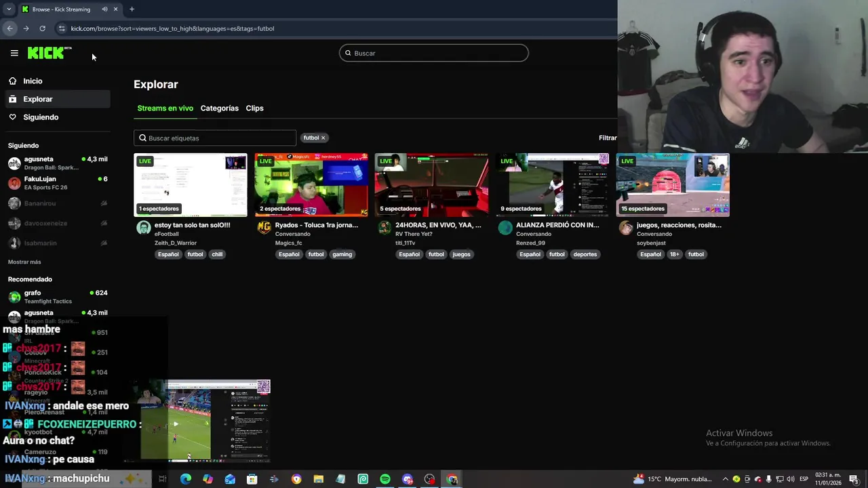Image resolution: width=868 pixels, height=488 pixels.
Task: Open Spotify from the taskbar
Action: [x=384, y=479]
